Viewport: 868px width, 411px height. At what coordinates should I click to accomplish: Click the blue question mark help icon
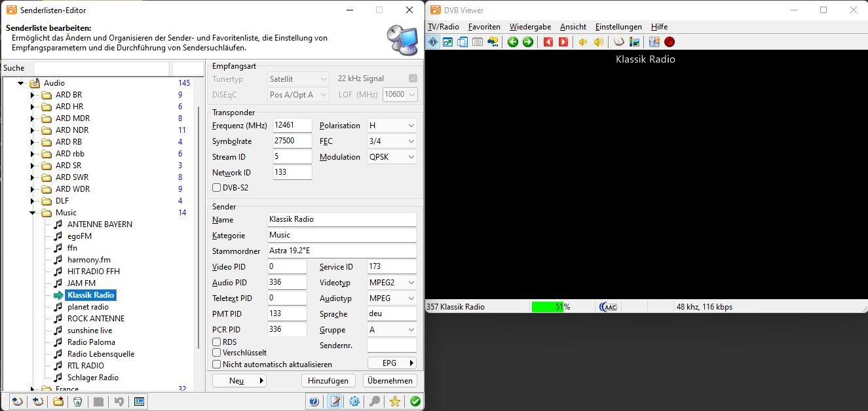click(x=314, y=401)
